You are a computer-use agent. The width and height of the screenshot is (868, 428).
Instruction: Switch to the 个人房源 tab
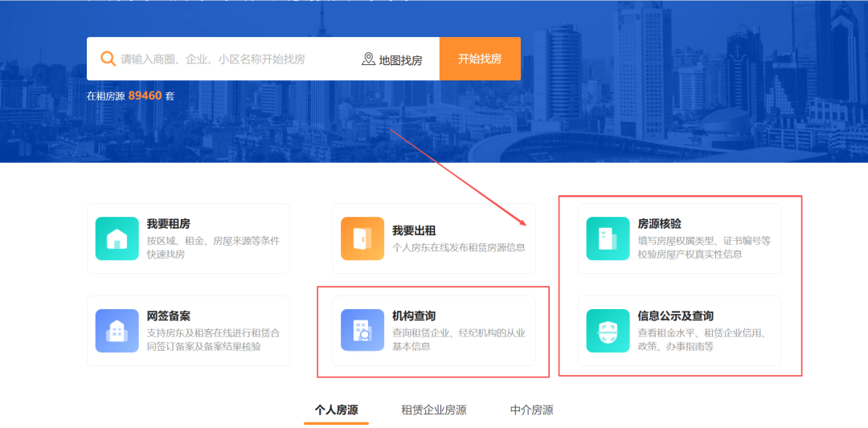336,410
